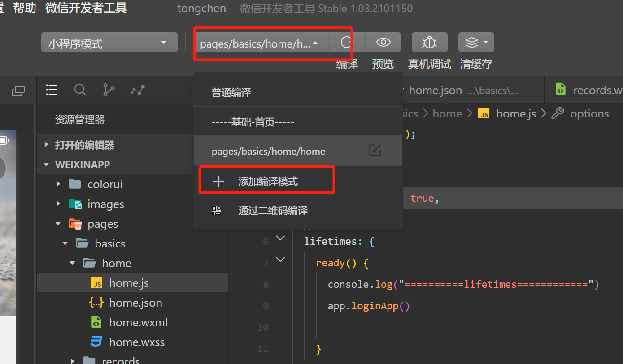Open the graph icon next to source control
Image resolution: width=623 pixels, height=364 pixels.
[x=138, y=90]
